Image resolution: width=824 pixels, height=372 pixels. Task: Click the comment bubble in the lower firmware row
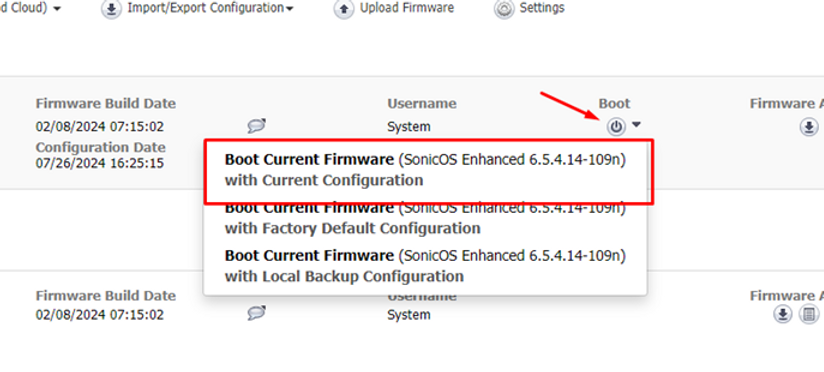click(256, 314)
